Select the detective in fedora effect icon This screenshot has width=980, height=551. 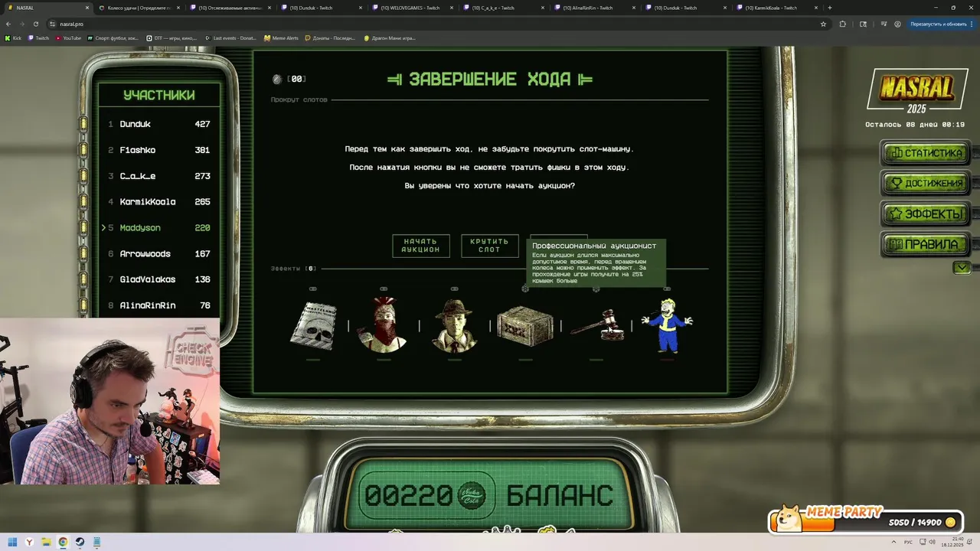[x=455, y=324]
